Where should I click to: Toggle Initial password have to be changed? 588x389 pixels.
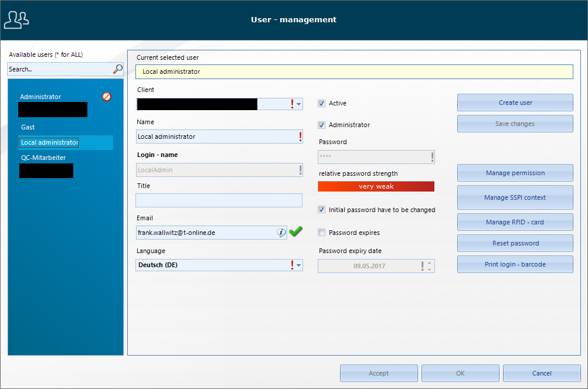tap(321, 210)
